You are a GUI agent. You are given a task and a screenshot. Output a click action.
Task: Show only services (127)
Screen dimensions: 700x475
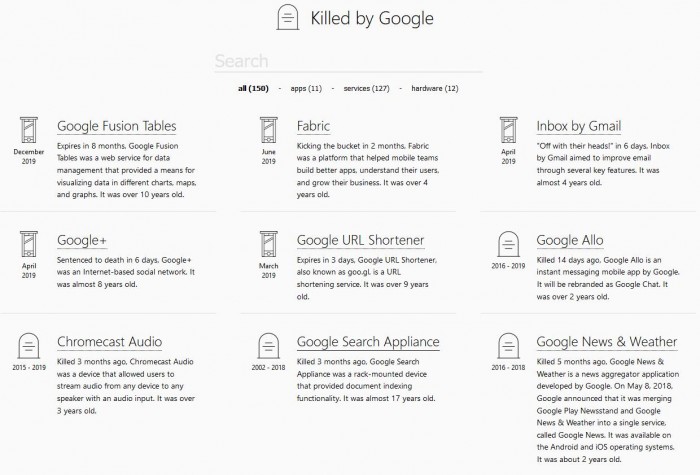367,89
